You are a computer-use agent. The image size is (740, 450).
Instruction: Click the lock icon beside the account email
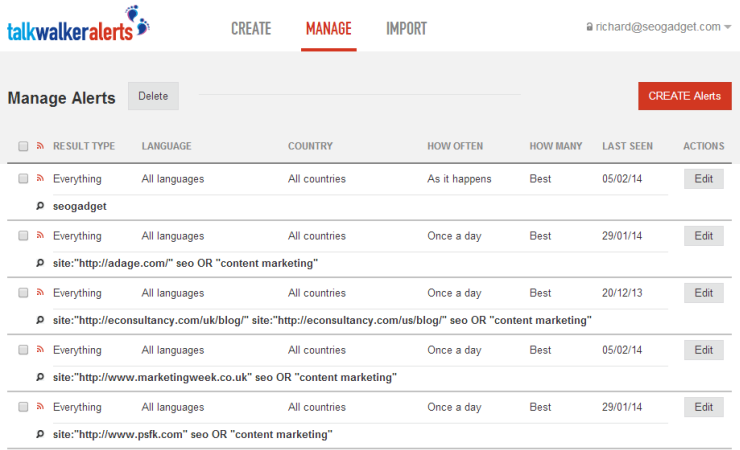[x=589, y=27]
